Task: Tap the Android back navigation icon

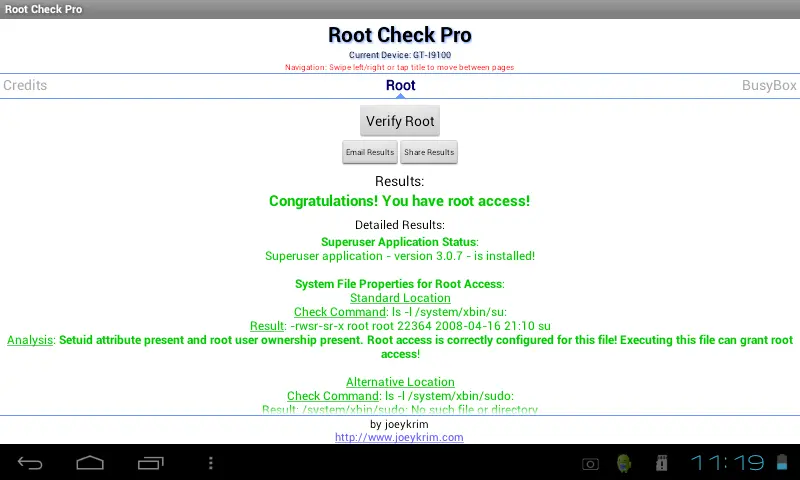Action: pos(30,463)
